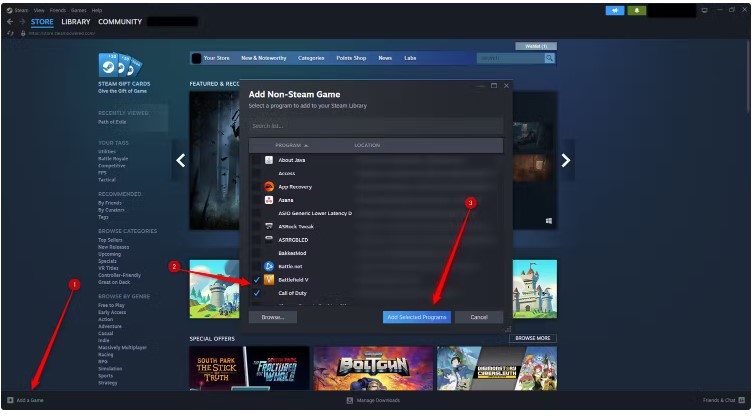Check the Asana checkbox
This screenshot has height=416, width=755.
(257, 200)
